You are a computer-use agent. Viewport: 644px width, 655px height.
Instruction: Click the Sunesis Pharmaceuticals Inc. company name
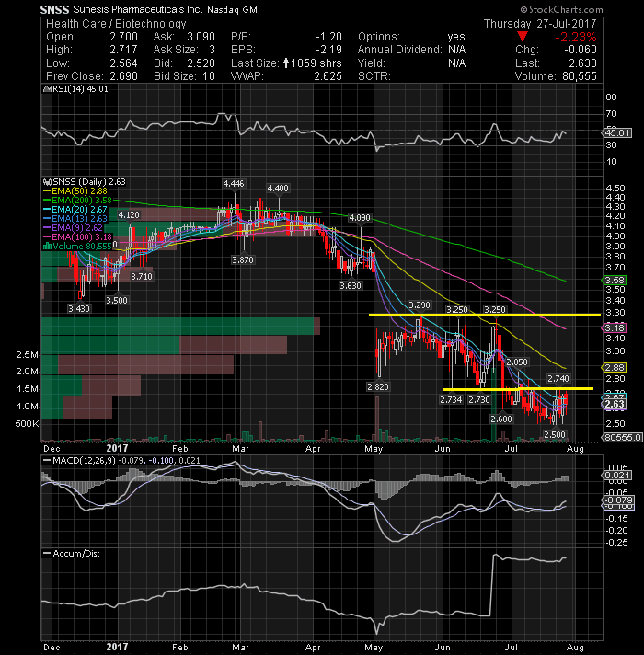138,9
